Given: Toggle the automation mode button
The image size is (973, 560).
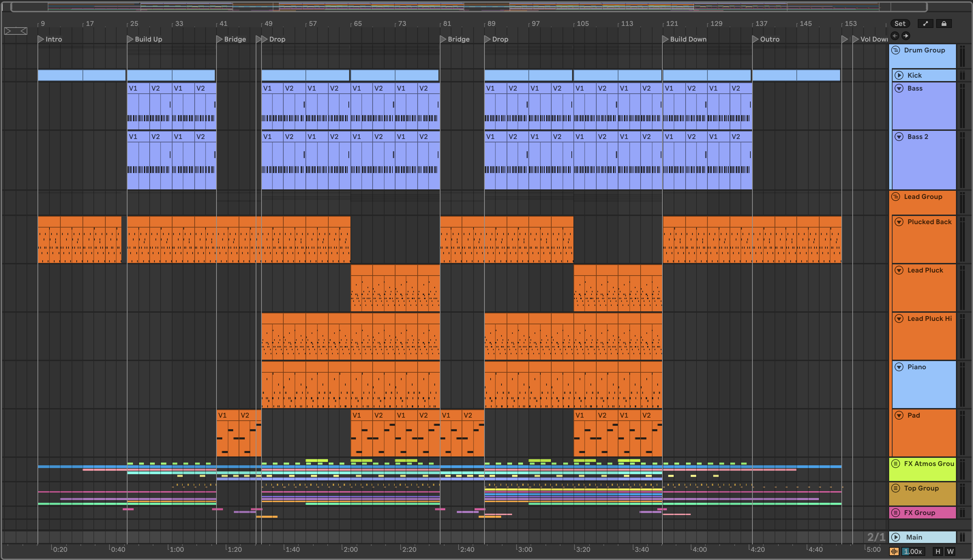Looking at the screenshot, I should (x=925, y=24).
